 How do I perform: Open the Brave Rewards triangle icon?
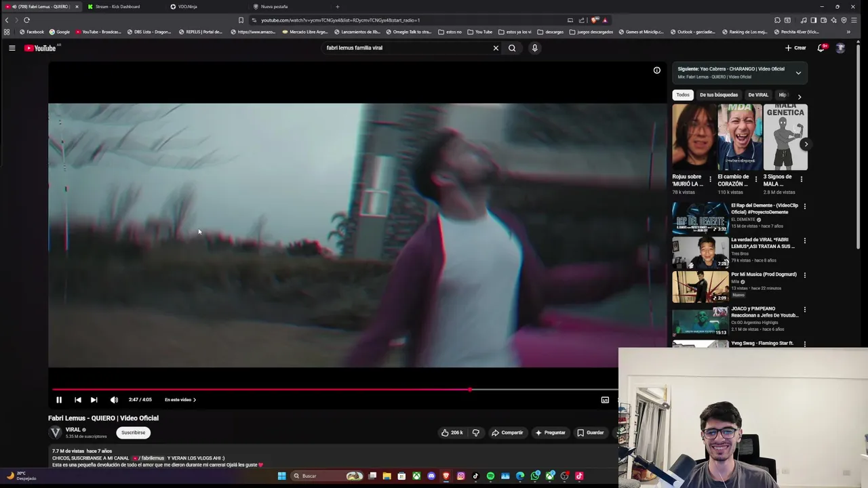(604, 20)
